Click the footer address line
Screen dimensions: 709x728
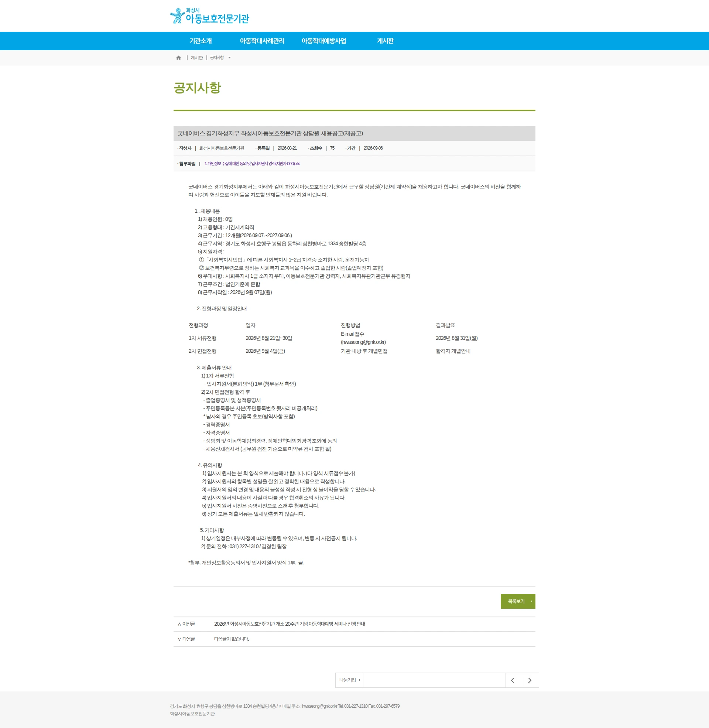tap(284, 706)
